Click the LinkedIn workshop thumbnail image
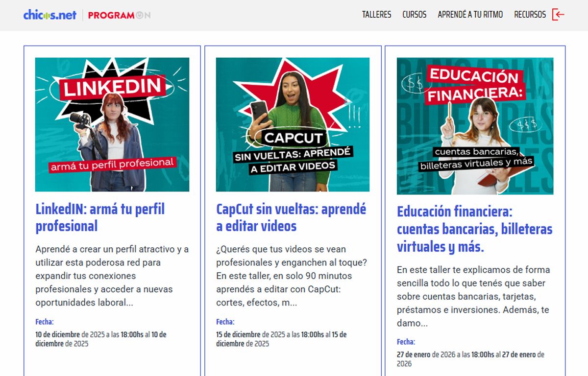The image size is (588, 376). coord(112,124)
